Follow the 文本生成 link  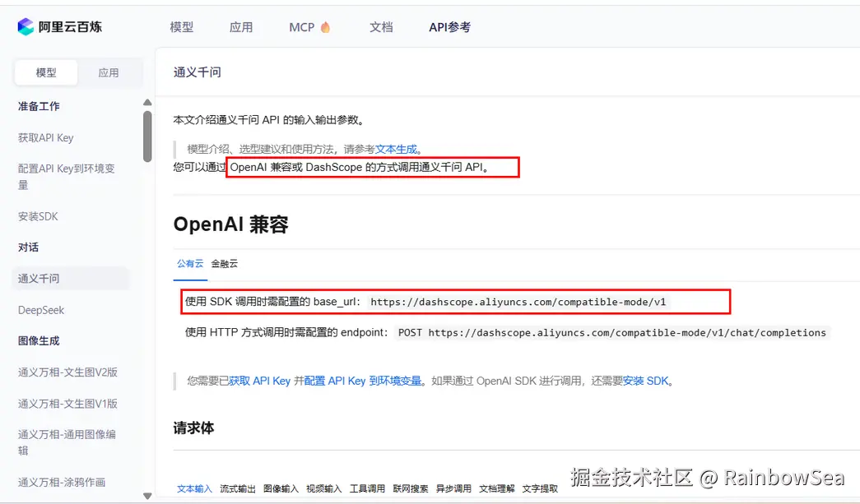(396, 149)
